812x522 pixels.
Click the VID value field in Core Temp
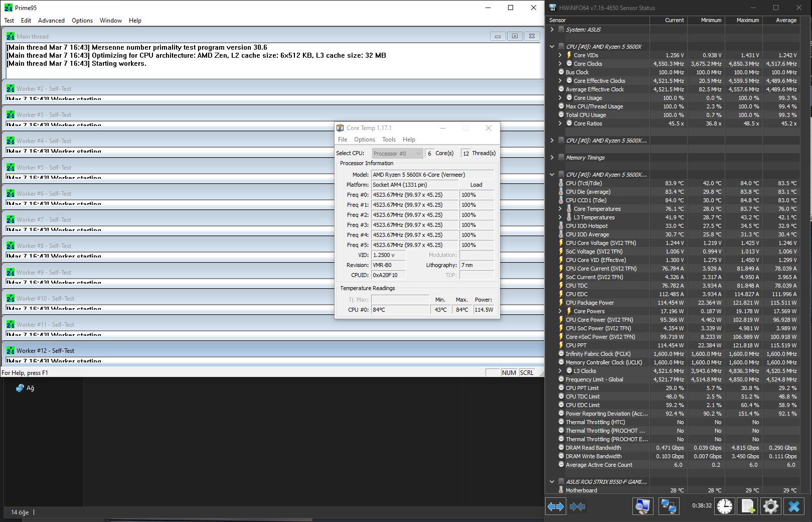tap(388, 255)
